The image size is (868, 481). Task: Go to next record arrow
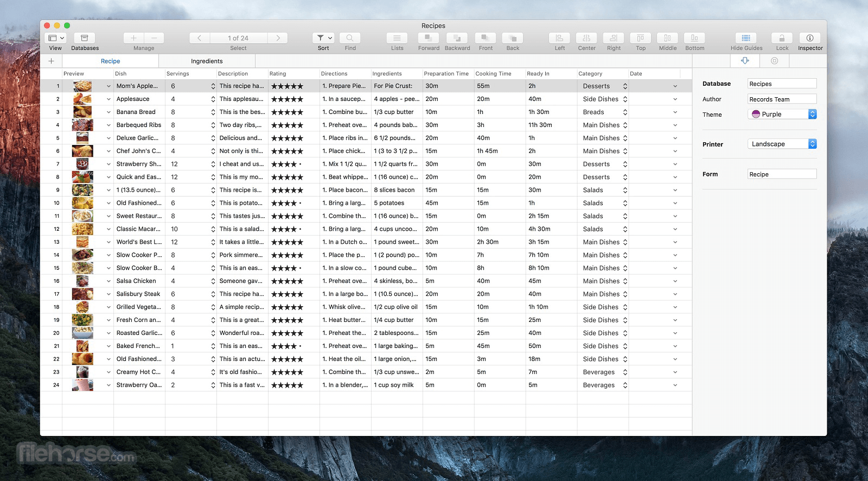coord(278,38)
